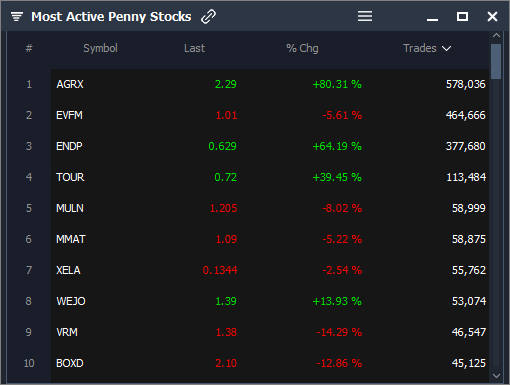
Task: Sort by the % Chg column
Action: click(302, 48)
